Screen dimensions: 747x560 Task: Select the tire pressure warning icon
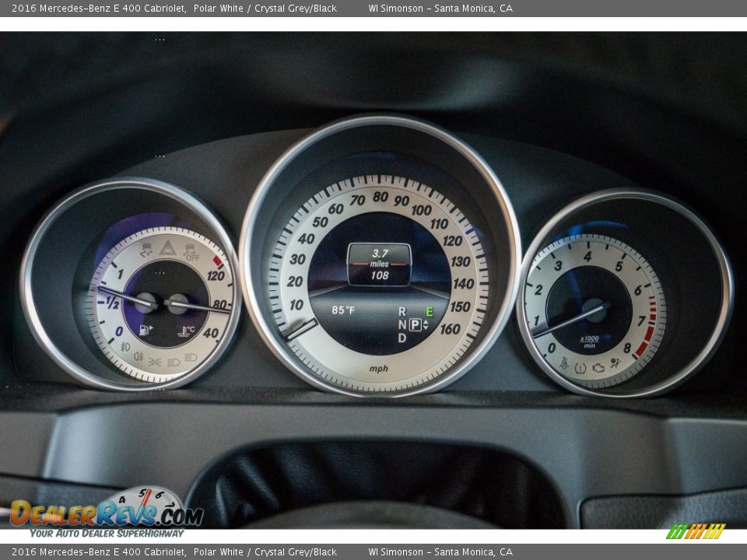580,369
